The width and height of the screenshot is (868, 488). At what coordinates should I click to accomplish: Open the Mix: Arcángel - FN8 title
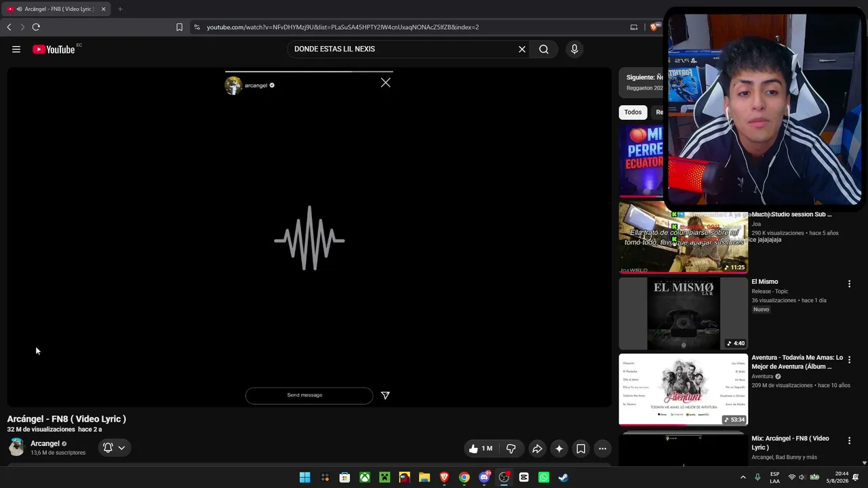[790, 443]
